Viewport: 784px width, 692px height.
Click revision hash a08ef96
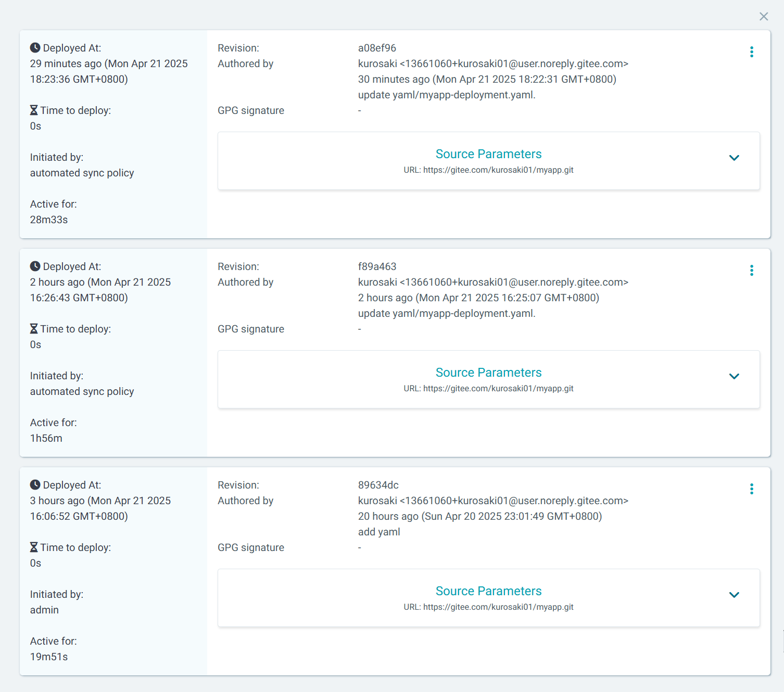377,48
